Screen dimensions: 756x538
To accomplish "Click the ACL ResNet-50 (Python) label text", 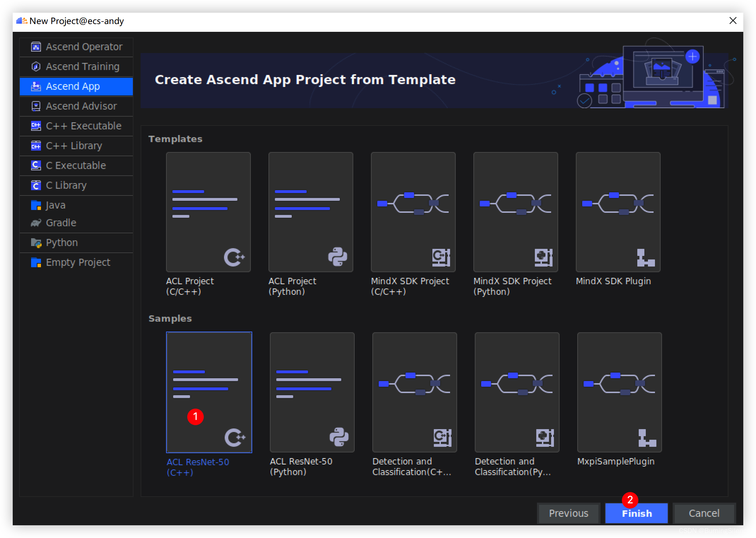I will (x=301, y=467).
